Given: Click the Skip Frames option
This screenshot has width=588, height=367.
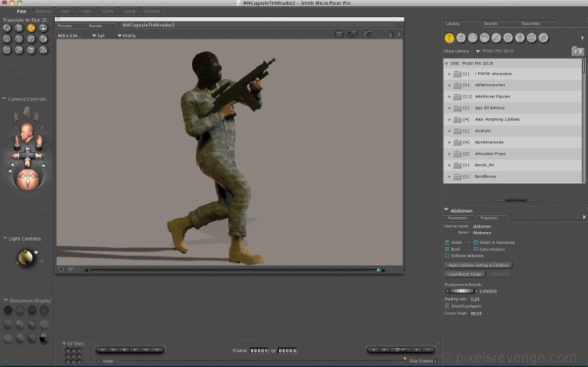Looking at the screenshot, I should [x=423, y=361].
